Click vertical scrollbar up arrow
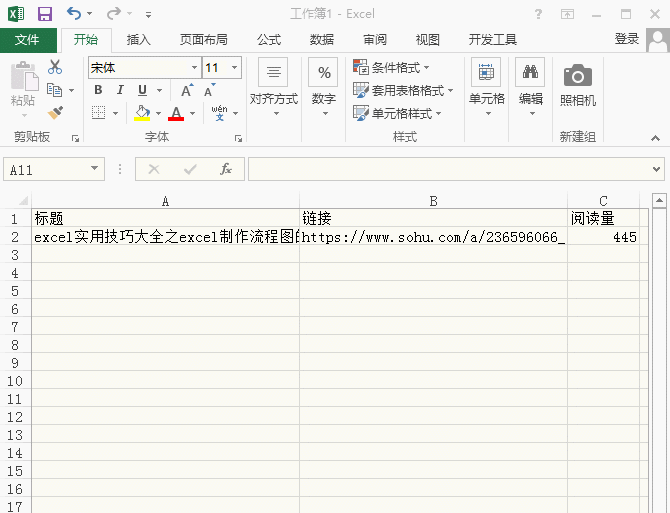The height and width of the screenshot is (513, 670). 659,200
